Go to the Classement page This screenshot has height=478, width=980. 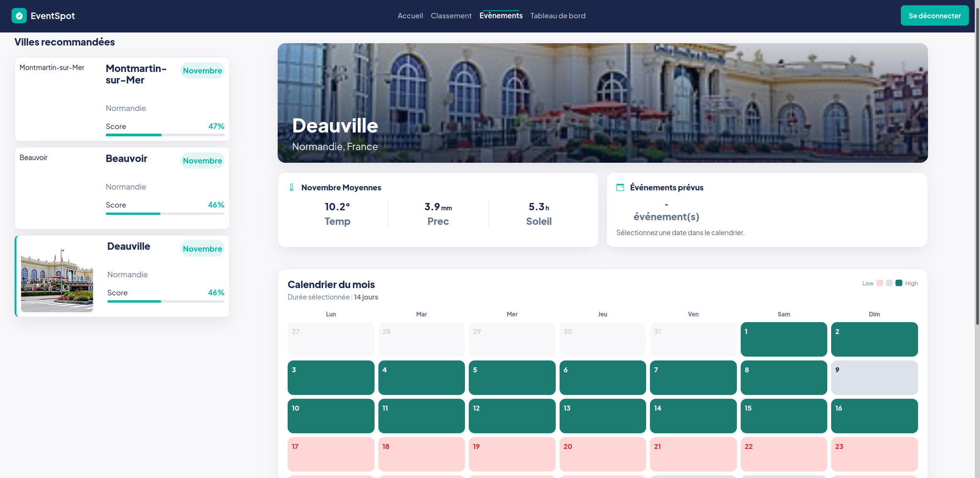(x=451, y=16)
